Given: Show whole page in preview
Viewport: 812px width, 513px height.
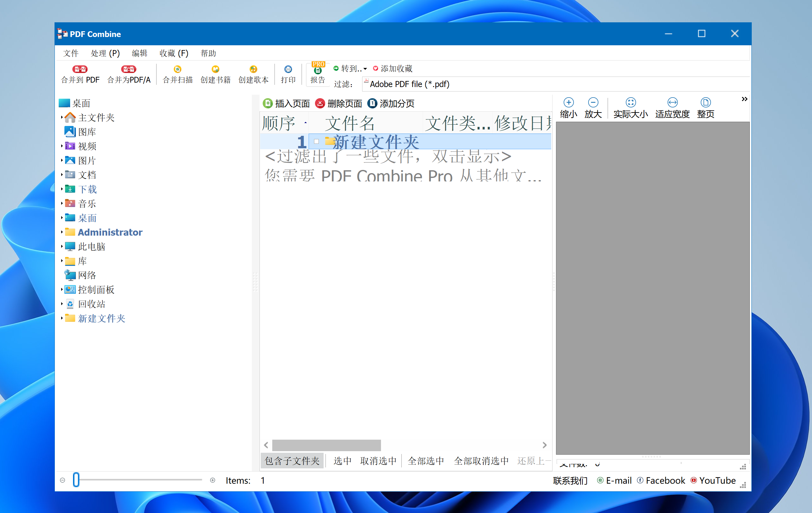Looking at the screenshot, I should (x=706, y=108).
